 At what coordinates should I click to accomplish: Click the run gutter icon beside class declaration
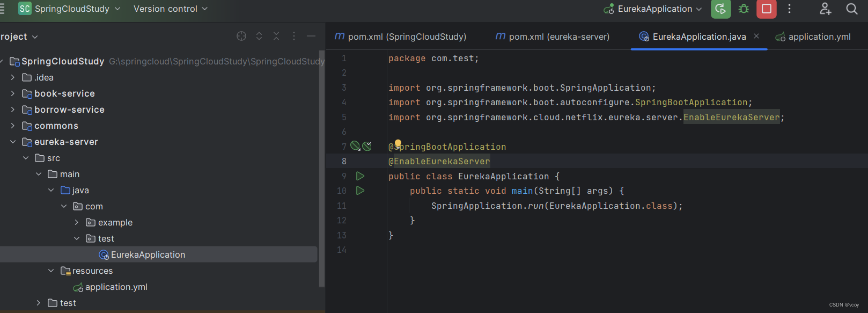(361, 176)
